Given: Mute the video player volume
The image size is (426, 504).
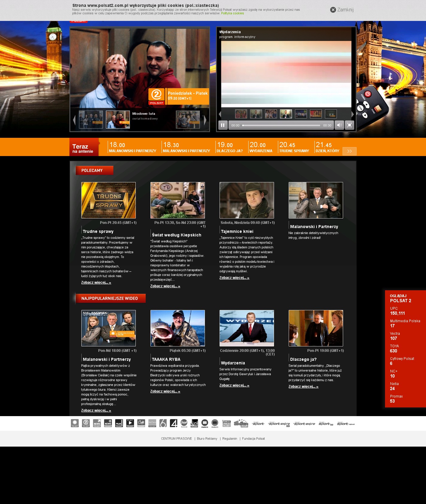Looking at the screenshot, I should pyautogui.click(x=339, y=125).
